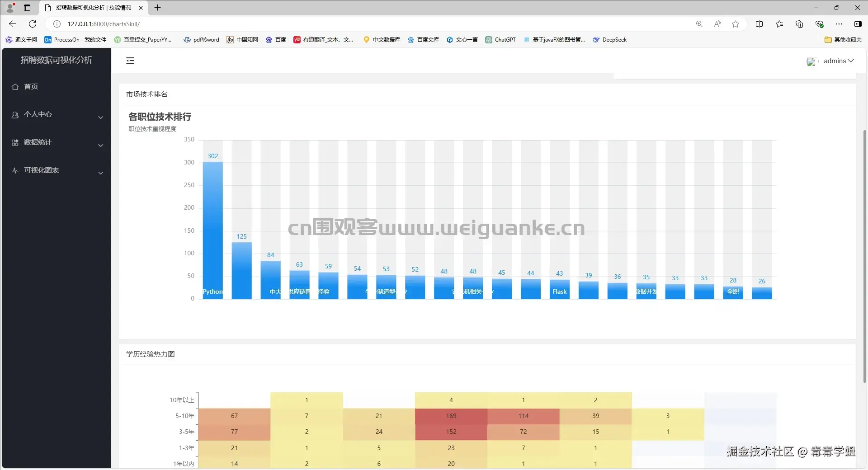
Task: Open the 中文数据库 bookmark
Action: pos(382,40)
